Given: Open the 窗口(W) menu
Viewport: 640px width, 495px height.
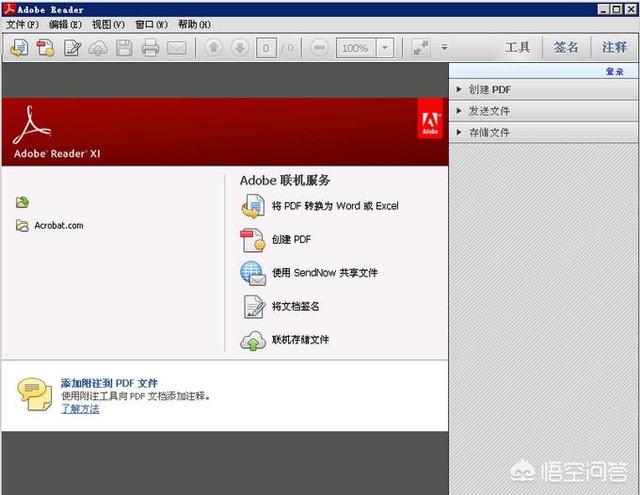Looking at the screenshot, I should (151, 24).
